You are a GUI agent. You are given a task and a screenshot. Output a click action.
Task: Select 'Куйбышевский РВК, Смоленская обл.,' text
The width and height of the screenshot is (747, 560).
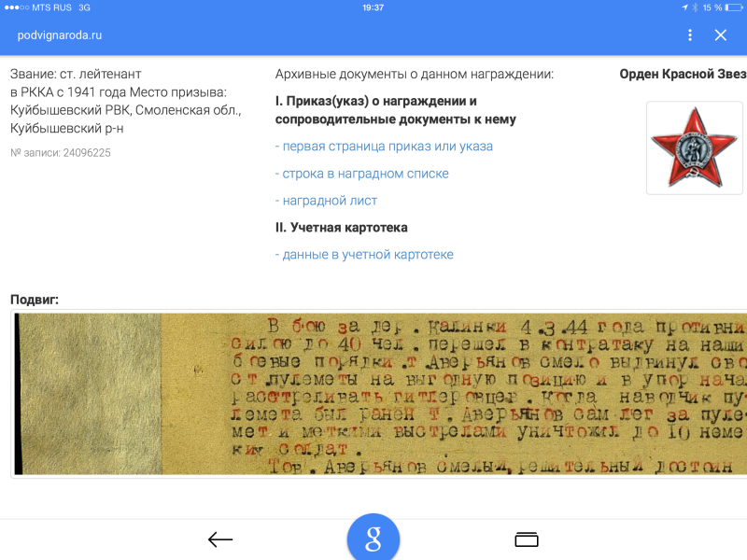click(126, 110)
